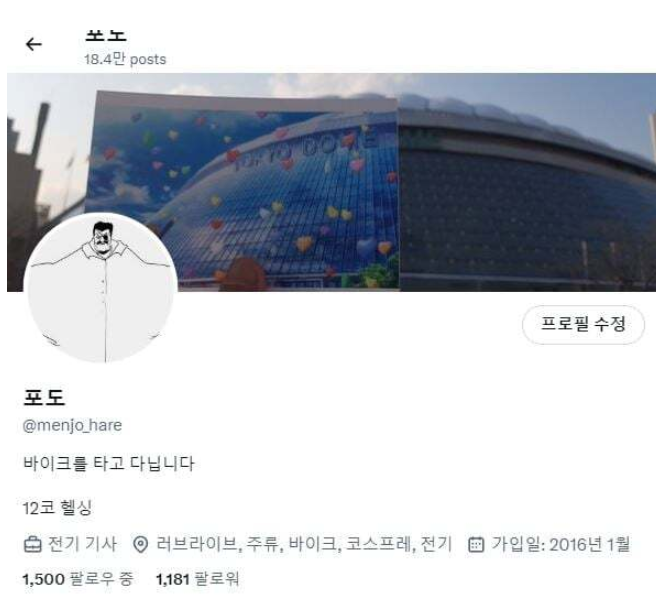Go back using the left arrow
This screenshot has height=609, width=656.
click(x=33, y=44)
